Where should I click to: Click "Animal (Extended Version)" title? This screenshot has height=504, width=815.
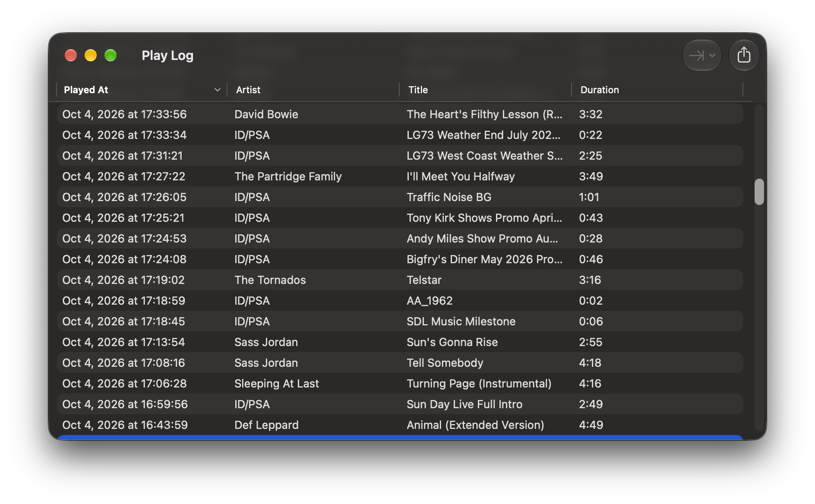pos(475,425)
